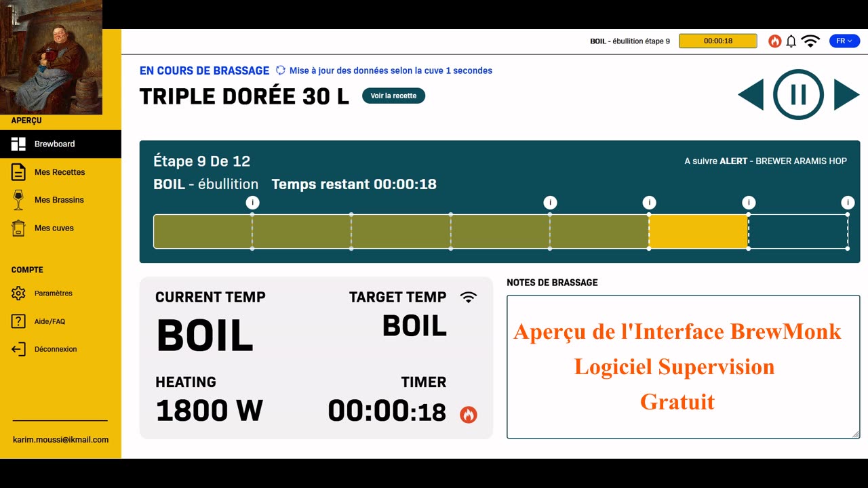Image resolution: width=868 pixels, height=488 pixels.
Task: Click the yellow 00:00:18 timer badge
Action: 718,41
